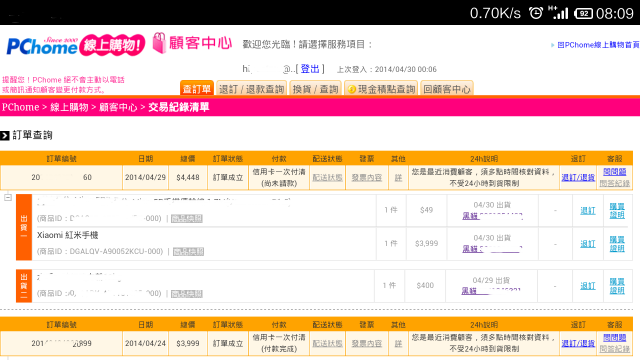
Task: Open 問答紀錄 for the 2014/04/29 order
Action: pyautogui.click(x=615, y=183)
